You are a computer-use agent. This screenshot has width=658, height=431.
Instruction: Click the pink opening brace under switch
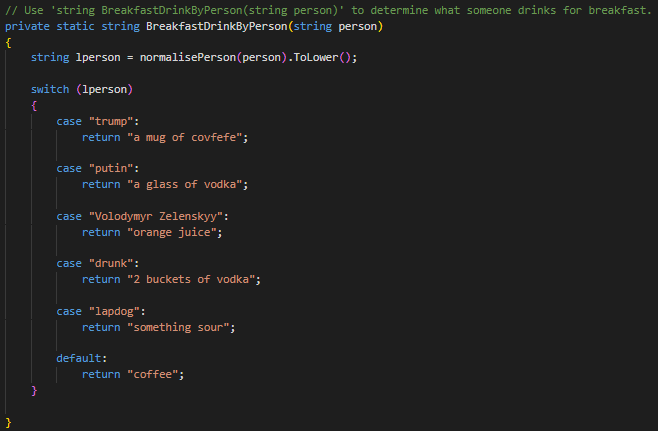click(x=34, y=105)
